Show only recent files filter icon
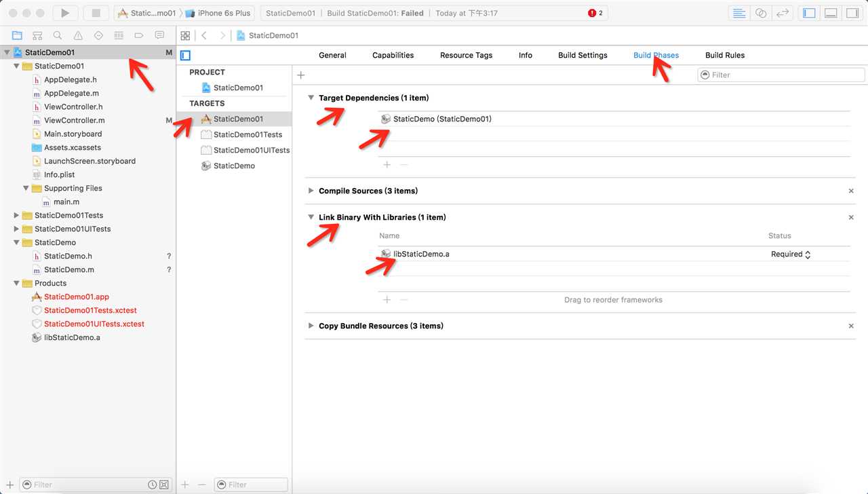The image size is (868, 494). [153, 484]
